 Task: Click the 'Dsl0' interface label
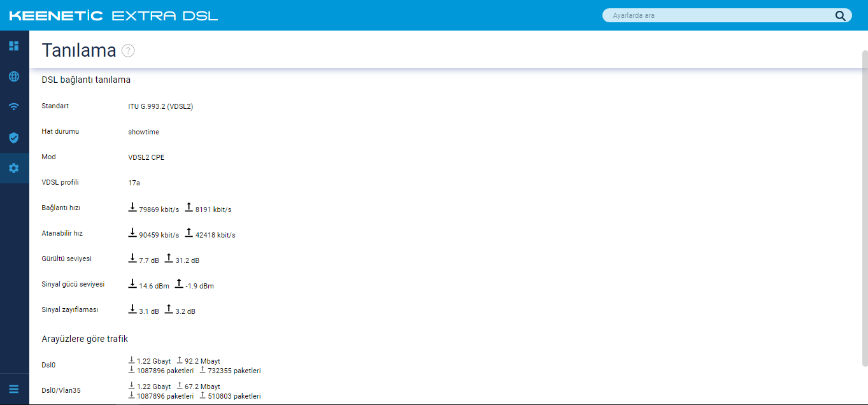coord(48,366)
